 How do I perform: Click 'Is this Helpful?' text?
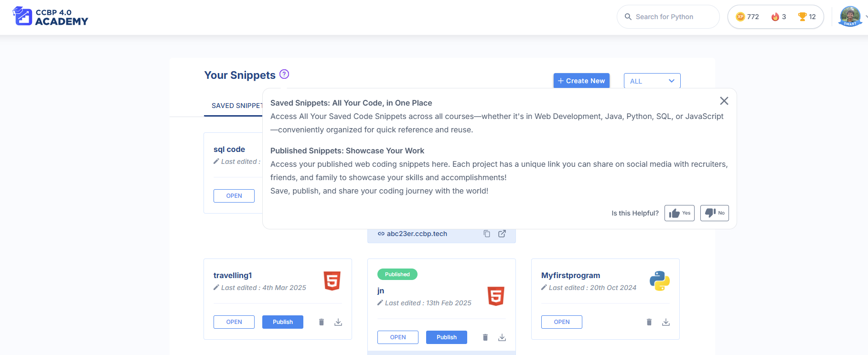click(635, 213)
